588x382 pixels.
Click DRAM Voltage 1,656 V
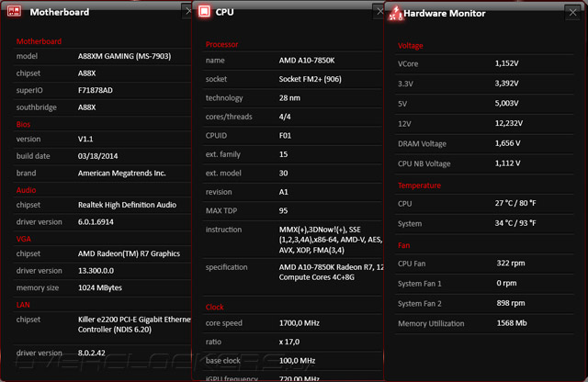click(507, 143)
